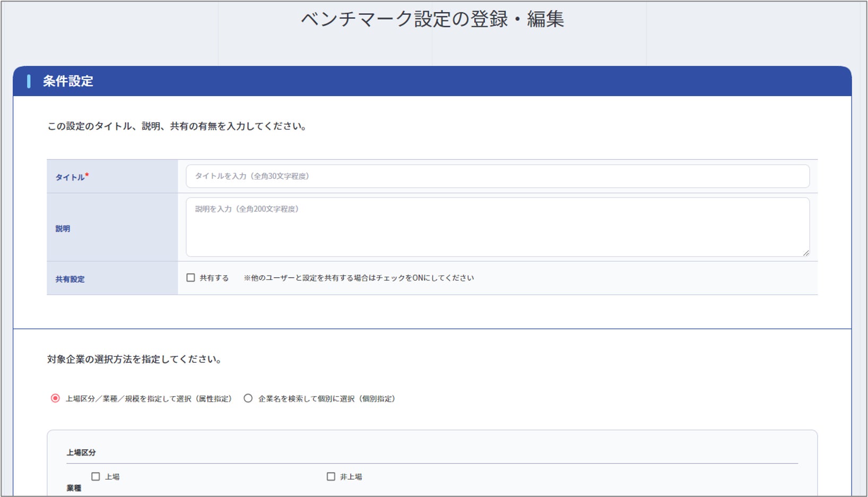The height and width of the screenshot is (497, 868).
Task: Check the 上場 checkbox
Action: (x=96, y=477)
